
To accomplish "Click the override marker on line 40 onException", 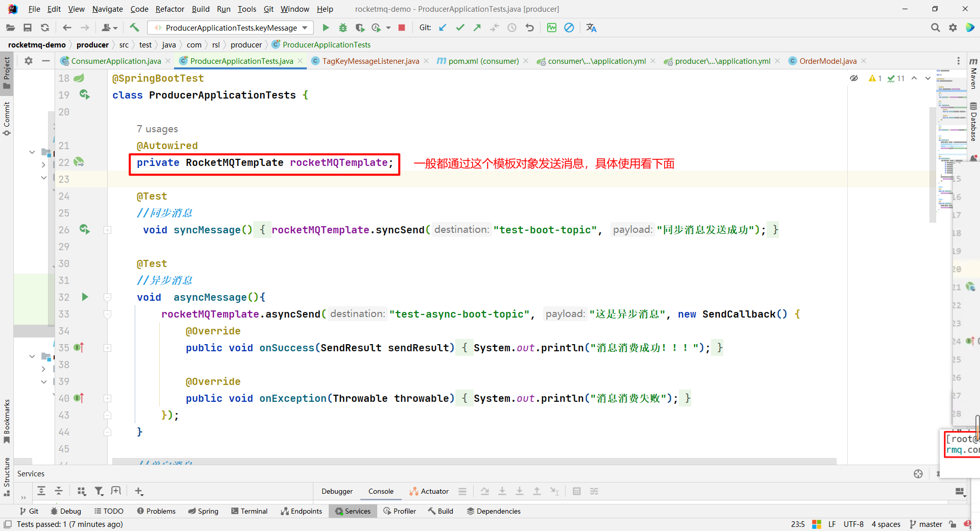I will pyautogui.click(x=79, y=398).
